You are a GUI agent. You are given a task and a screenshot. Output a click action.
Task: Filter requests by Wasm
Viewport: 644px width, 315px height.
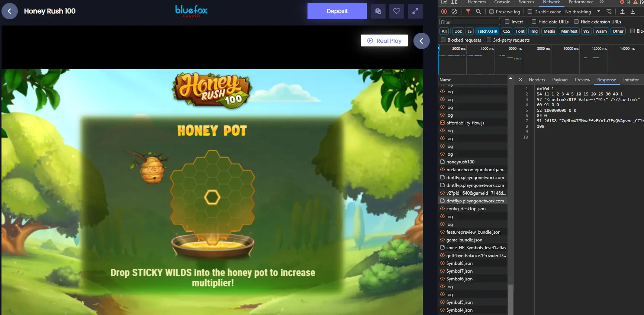(x=601, y=31)
